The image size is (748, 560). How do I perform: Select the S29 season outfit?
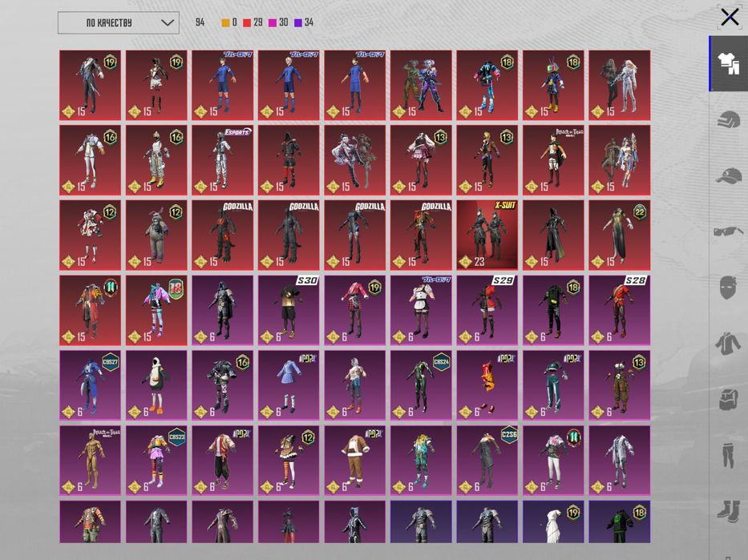[487, 310]
